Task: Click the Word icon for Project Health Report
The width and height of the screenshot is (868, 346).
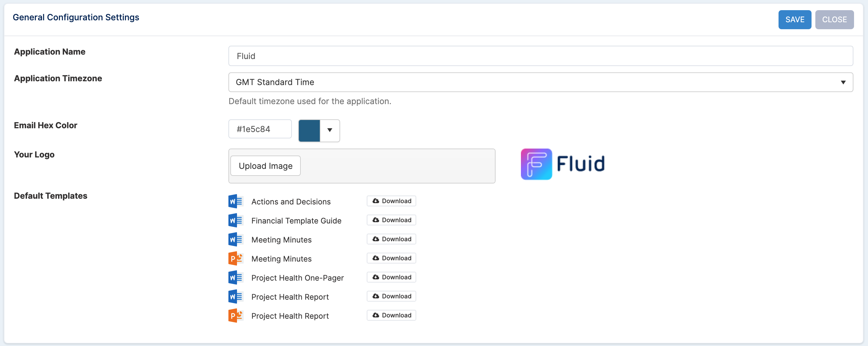Action: 235,296
